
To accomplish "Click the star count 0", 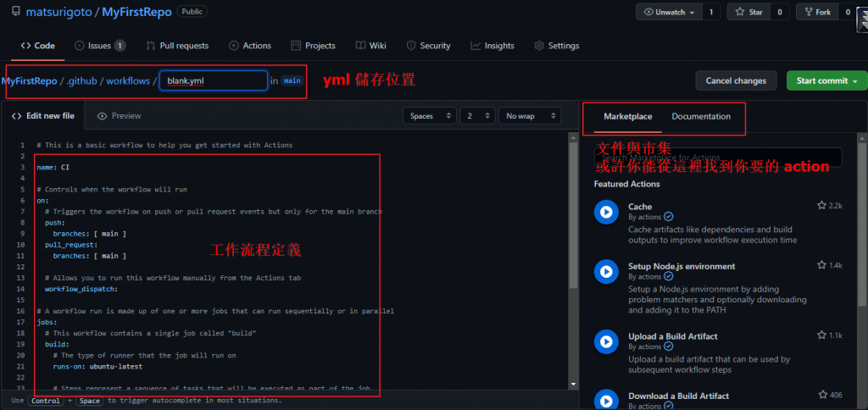I will 780,12.
